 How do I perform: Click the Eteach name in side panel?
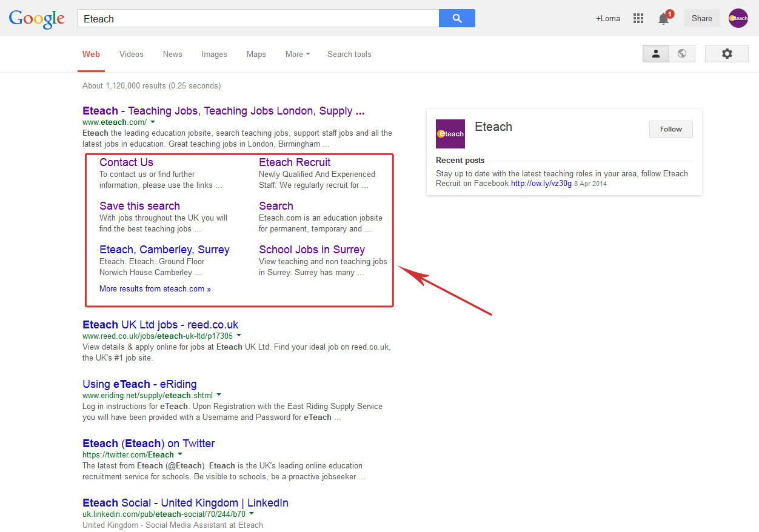coord(493,127)
